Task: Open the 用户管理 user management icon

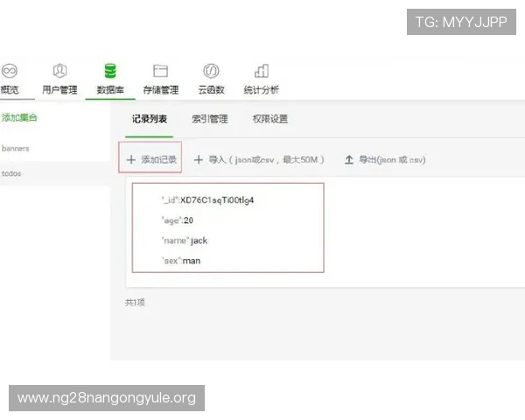Action: point(59,71)
